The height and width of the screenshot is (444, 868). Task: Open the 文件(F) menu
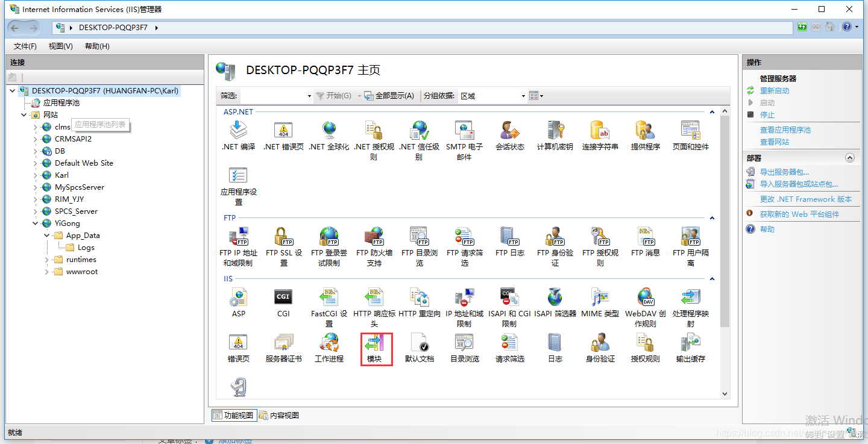[25, 46]
